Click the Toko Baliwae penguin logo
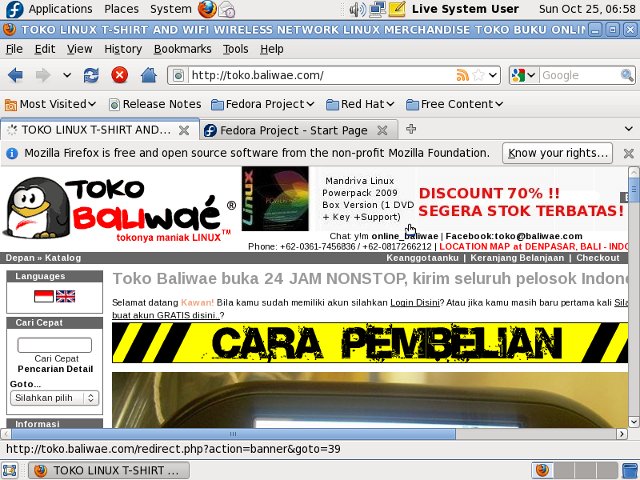The width and height of the screenshot is (640, 480). click(x=118, y=208)
